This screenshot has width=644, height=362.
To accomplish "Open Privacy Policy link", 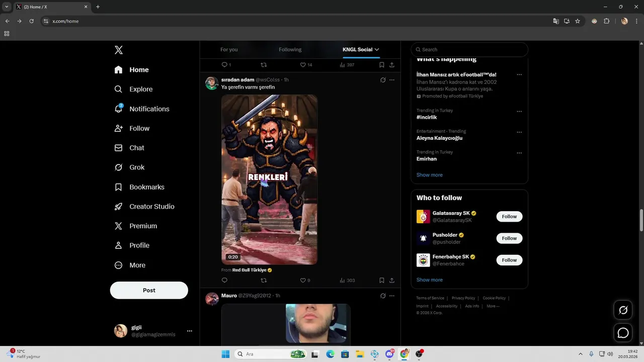I will pyautogui.click(x=463, y=298).
